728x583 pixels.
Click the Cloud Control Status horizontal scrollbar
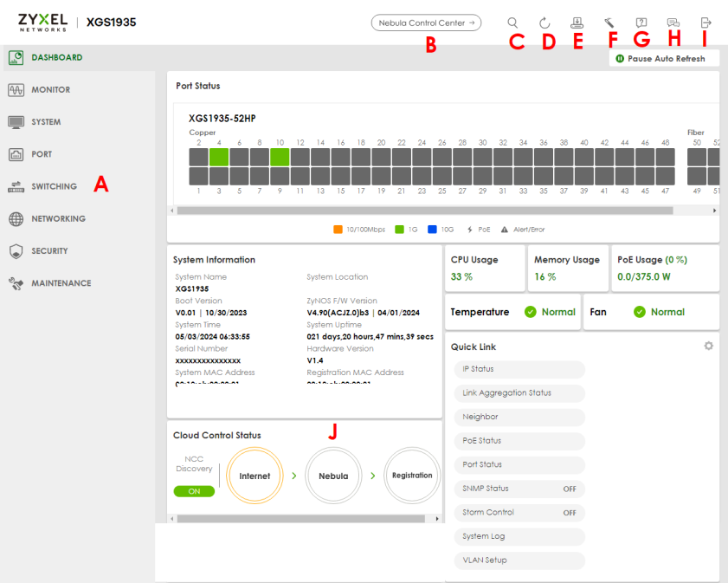tap(301, 518)
